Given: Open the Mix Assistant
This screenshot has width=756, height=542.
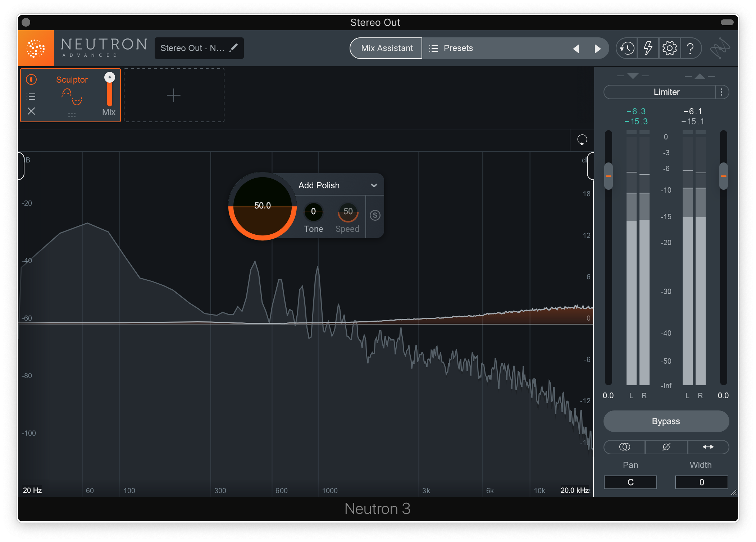Looking at the screenshot, I should point(387,48).
